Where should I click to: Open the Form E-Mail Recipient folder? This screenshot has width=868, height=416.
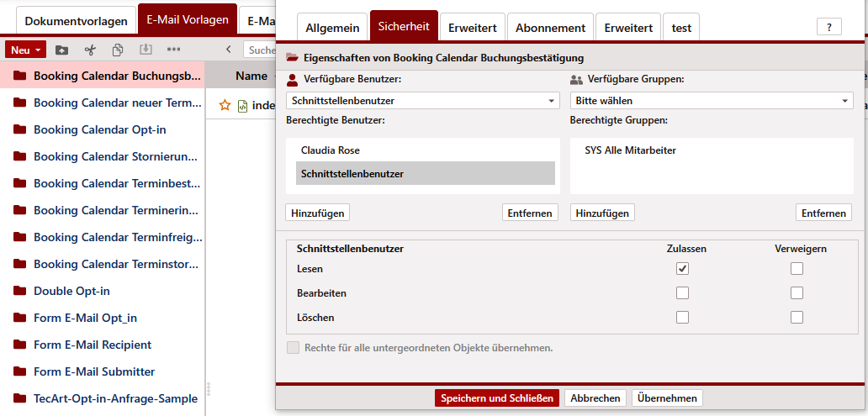coord(93,345)
